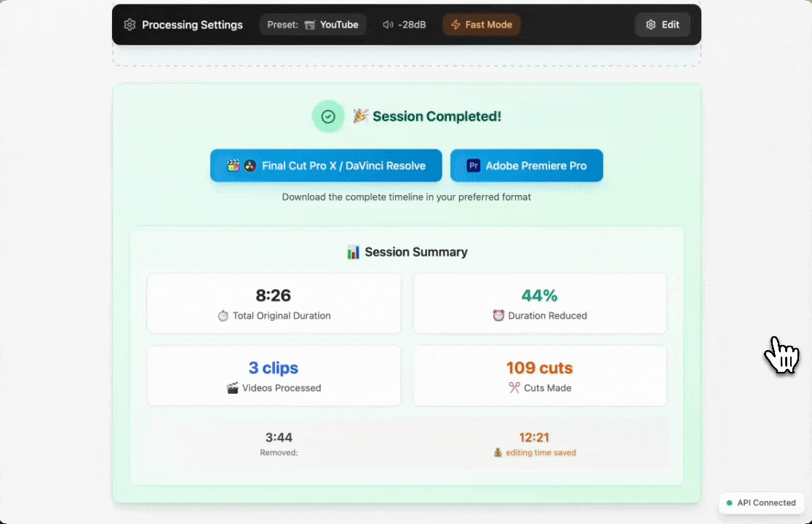Click the 12:21 time saved value
Screen dimensions: 812x524
[x=534, y=437]
